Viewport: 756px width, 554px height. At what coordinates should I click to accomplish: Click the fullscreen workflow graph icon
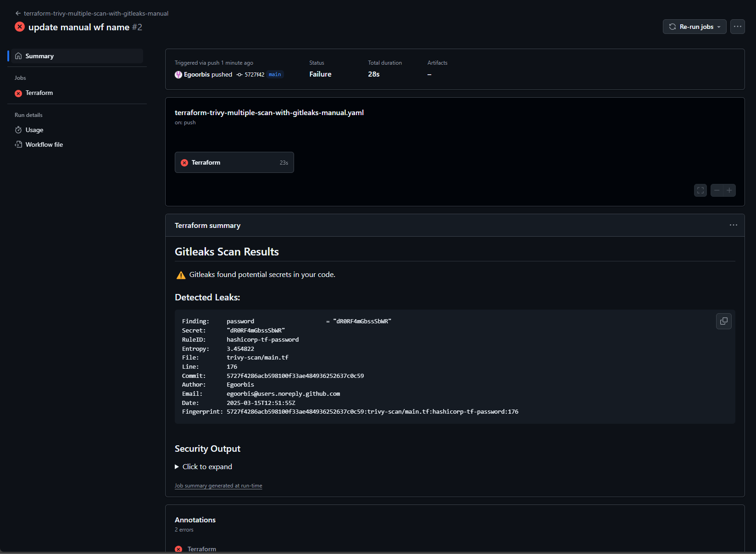[700, 190]
